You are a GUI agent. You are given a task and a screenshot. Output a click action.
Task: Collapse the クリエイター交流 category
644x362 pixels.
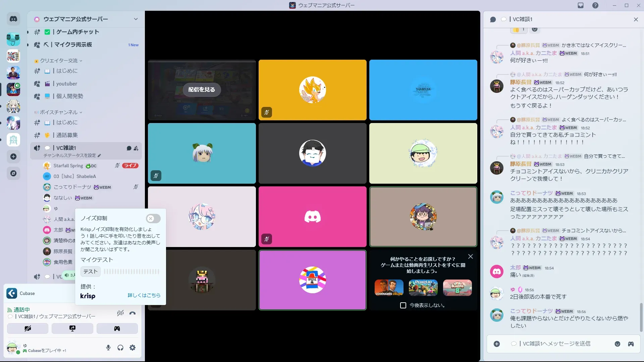(x=59, y=61)
